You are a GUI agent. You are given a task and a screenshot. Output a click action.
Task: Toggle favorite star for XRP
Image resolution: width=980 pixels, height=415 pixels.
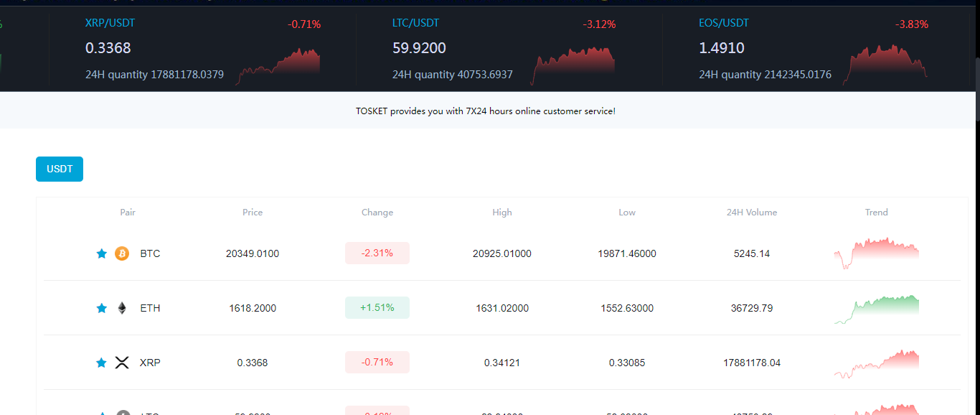102,363
